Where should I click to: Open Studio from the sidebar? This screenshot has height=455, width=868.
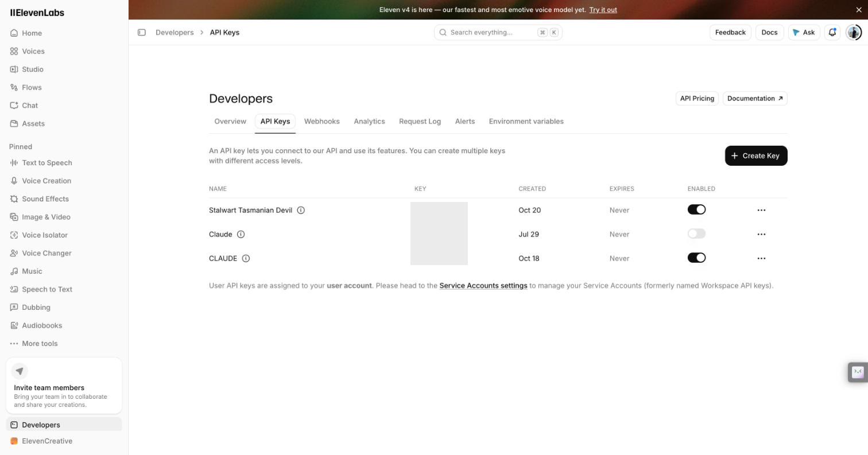[64, 69]
